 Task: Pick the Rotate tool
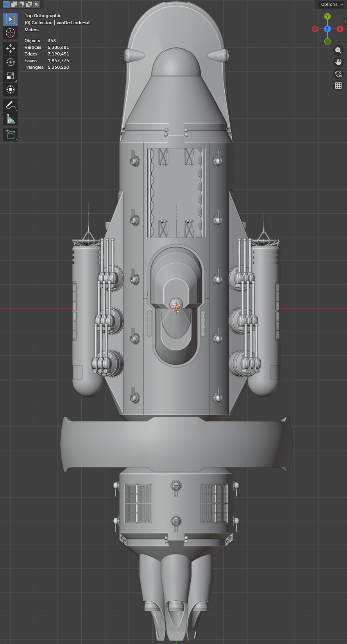[11, 62]
